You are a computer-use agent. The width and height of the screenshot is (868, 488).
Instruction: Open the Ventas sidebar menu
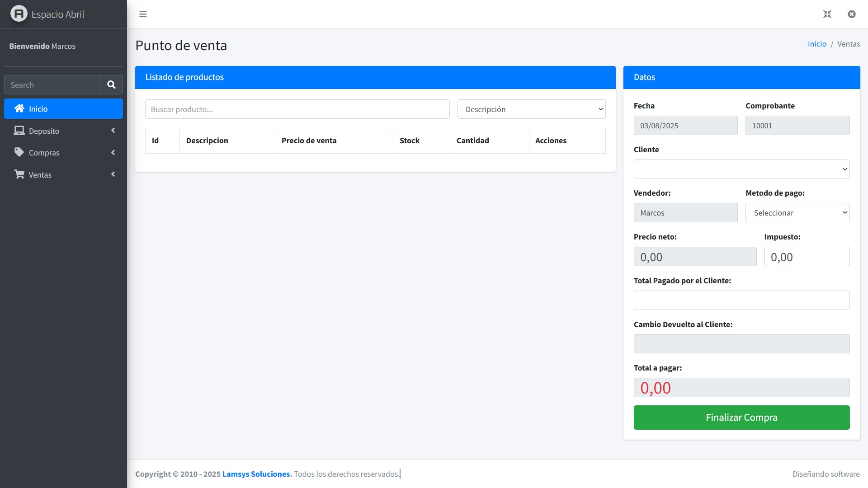click(x=63, y=175)
